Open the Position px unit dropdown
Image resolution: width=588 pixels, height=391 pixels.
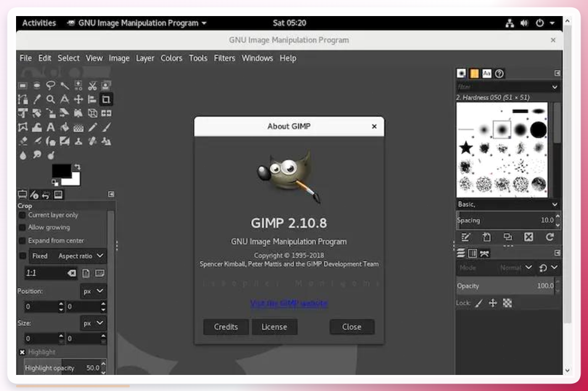click(93, 291)
